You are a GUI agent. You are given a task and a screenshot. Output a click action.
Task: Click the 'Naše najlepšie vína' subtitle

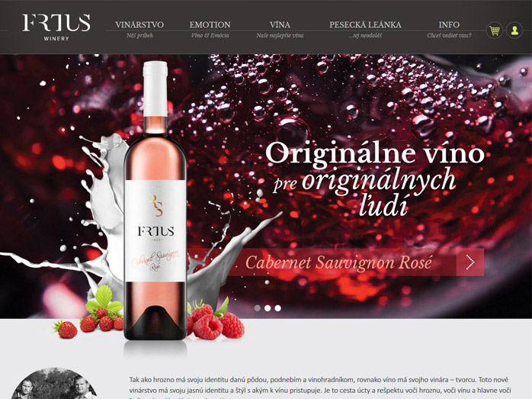tap(280, 35)
